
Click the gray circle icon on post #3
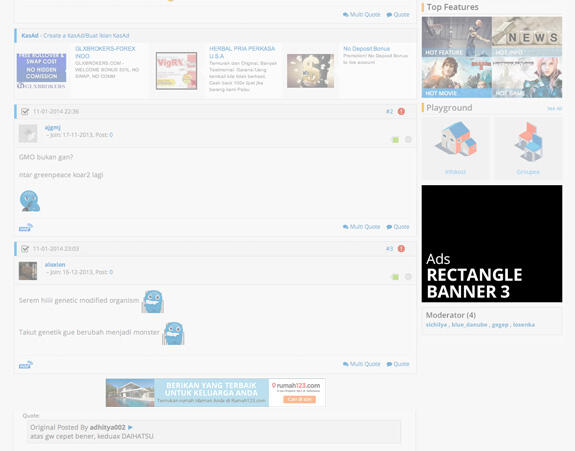pyautogui.click(x=408, y=276)
